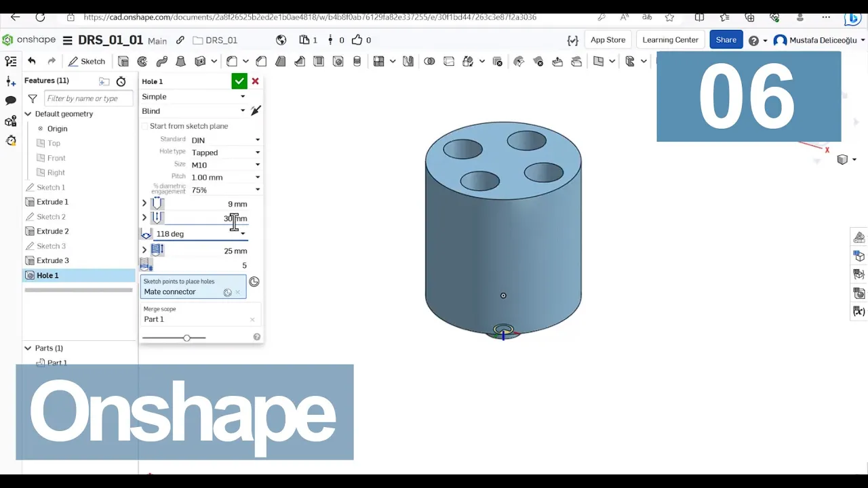Open the comments panel icon
This screenshot has height=488, width=868.
(x=10, y=100)
